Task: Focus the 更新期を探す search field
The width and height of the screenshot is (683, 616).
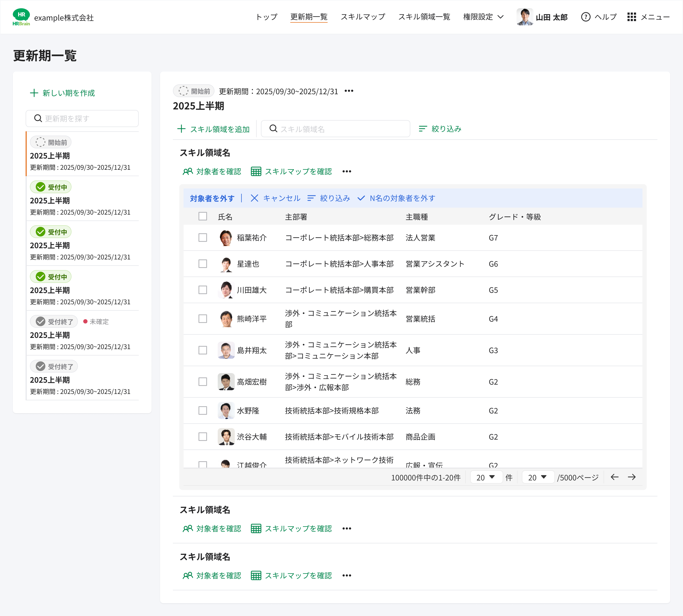Action: pyautogui.click(x=82, y=119)
